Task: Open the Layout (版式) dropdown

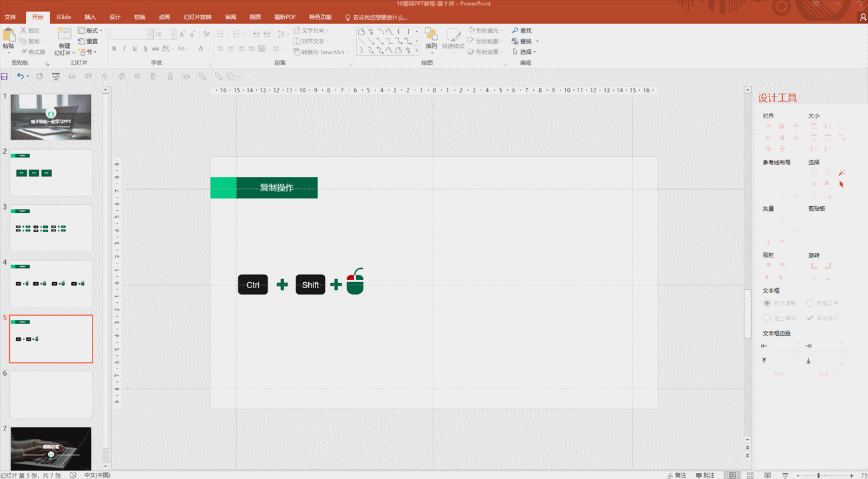Action: point(91,31)
